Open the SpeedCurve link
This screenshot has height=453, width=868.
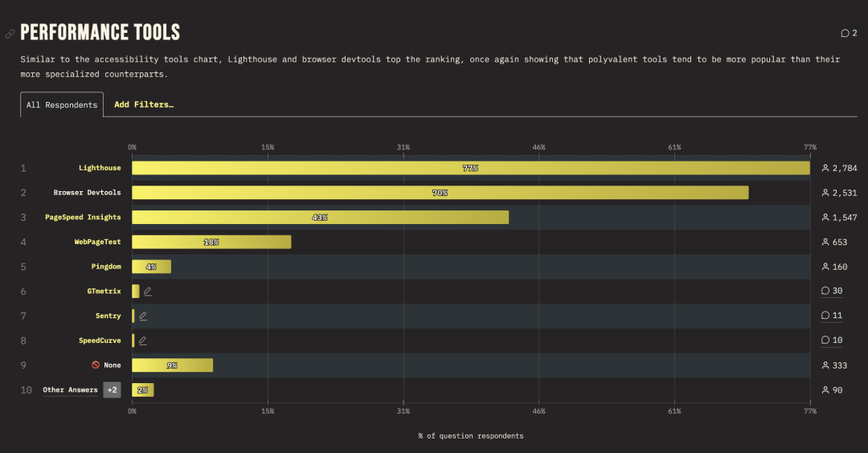point(100,341)
